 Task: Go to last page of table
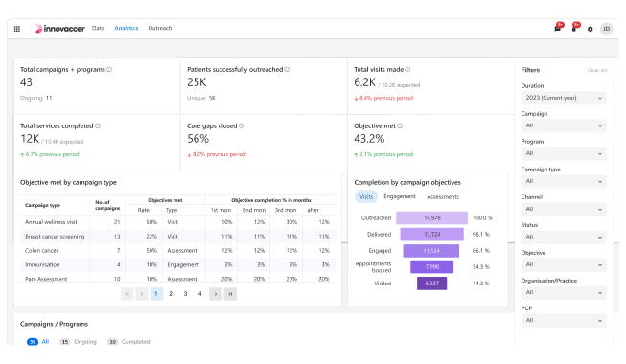tap(230, 294)
